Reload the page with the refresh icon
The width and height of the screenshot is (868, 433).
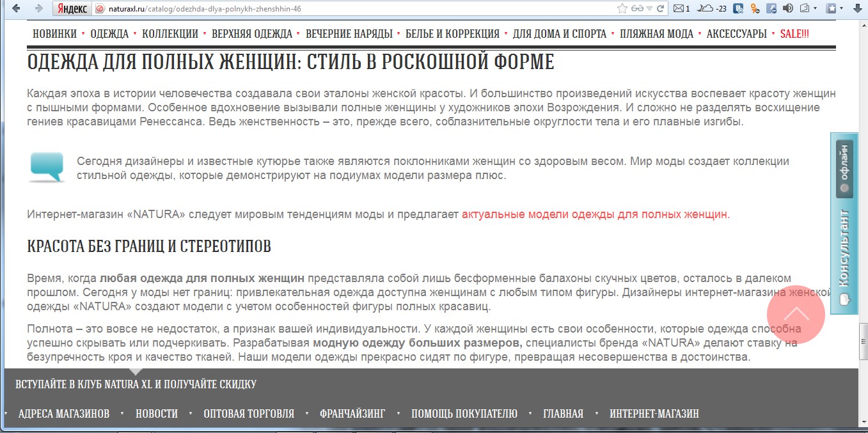click(x=661, y=8)
